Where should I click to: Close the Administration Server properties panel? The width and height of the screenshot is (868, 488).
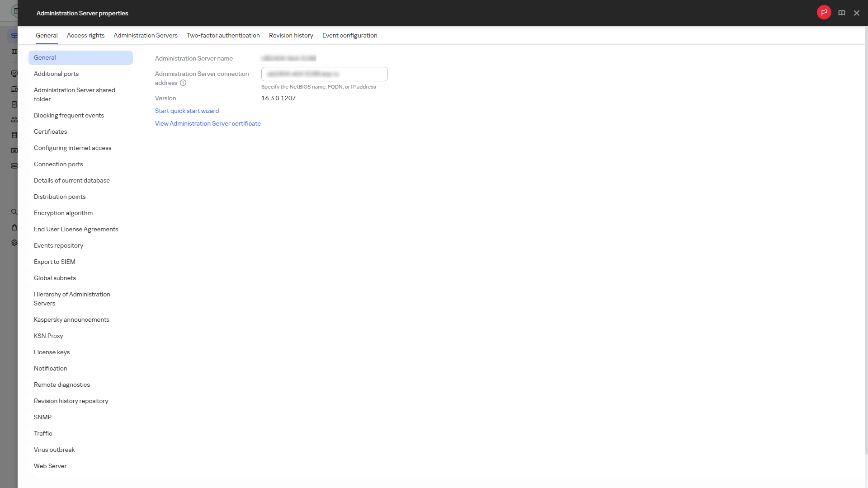tap(857, 13)
